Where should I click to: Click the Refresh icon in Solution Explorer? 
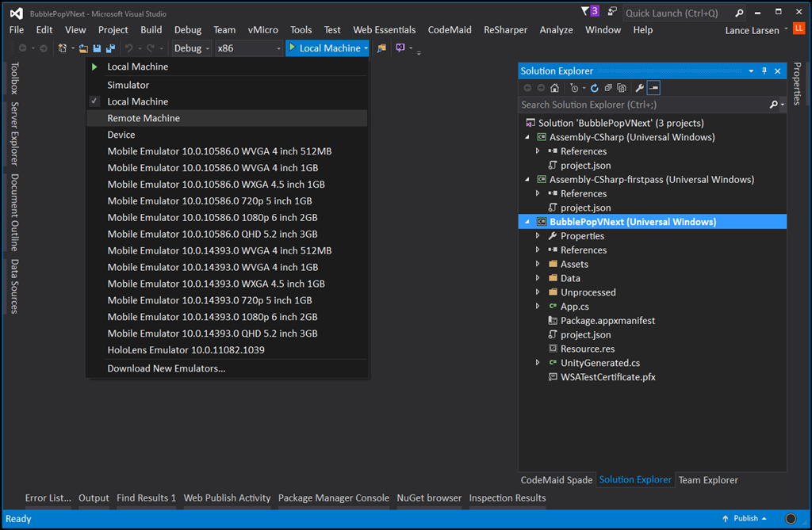tap(595, 88)
